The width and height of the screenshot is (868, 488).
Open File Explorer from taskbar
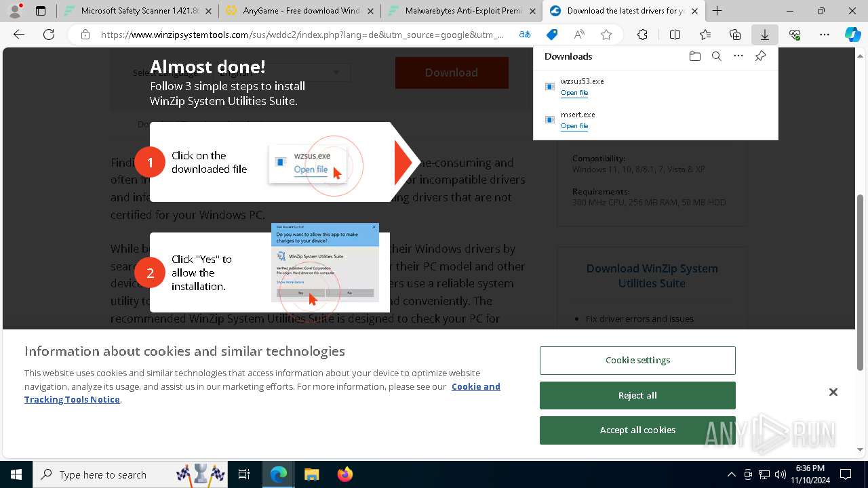[312, 474]
